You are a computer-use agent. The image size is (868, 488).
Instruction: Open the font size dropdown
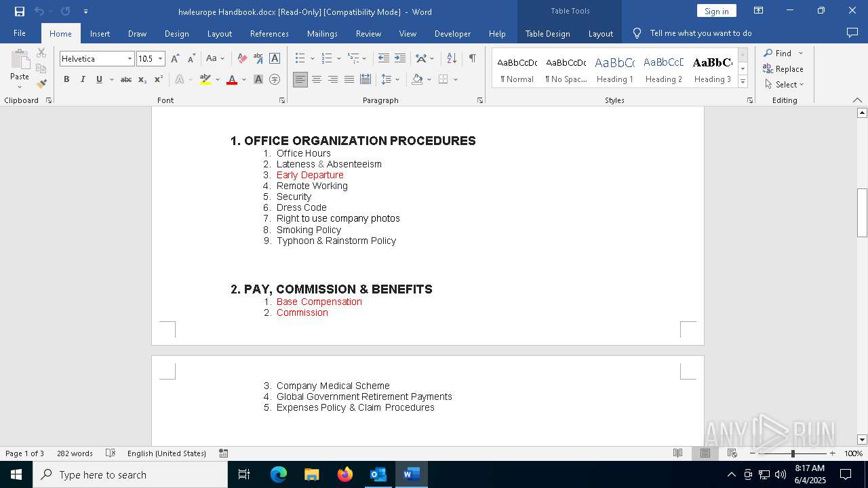(161, 59)
